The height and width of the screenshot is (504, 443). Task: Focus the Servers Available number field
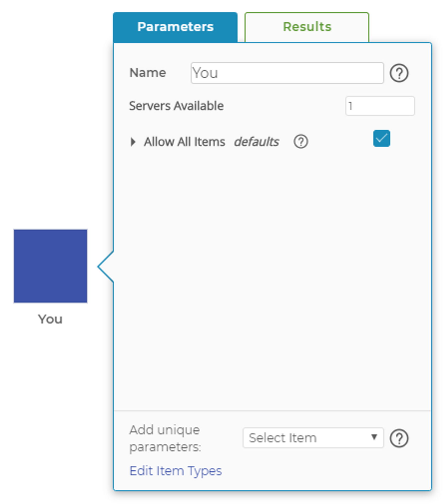click(x=380, y=106)
